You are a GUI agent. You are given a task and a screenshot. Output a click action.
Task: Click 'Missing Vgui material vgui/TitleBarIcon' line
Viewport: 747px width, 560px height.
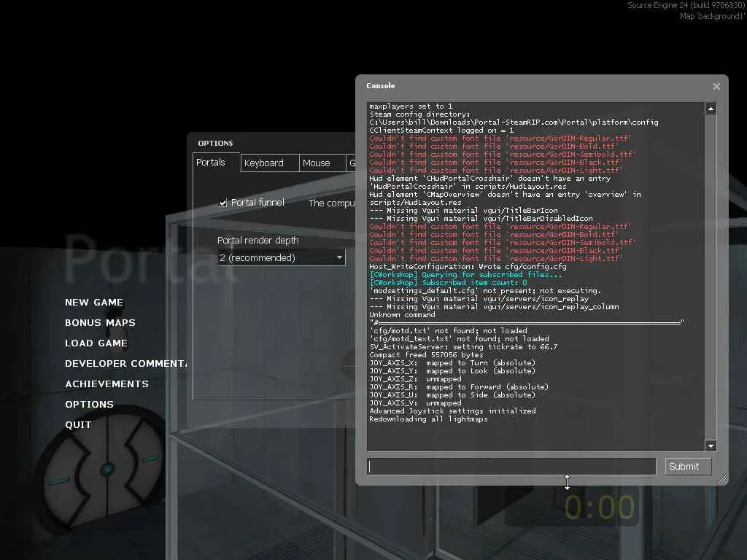(x=463, y=211)
